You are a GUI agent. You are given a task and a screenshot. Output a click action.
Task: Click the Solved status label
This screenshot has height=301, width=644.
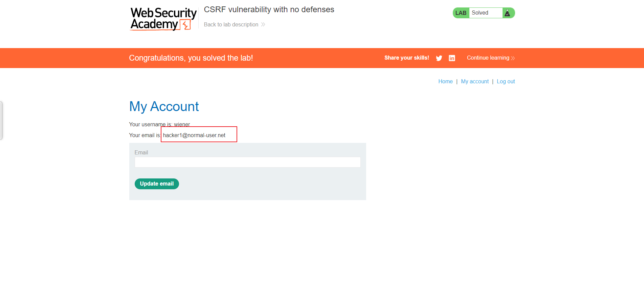(x=480, y=13)
